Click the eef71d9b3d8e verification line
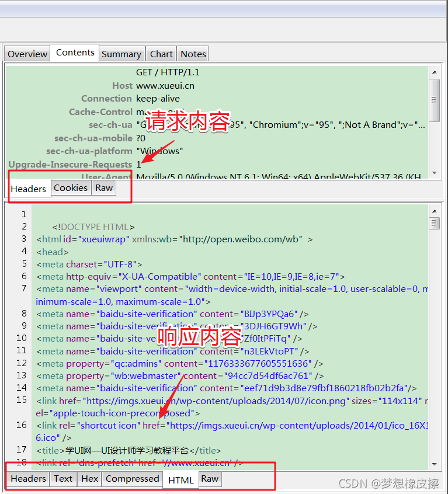This screenshot has height=494, width=448. point(227,388)
